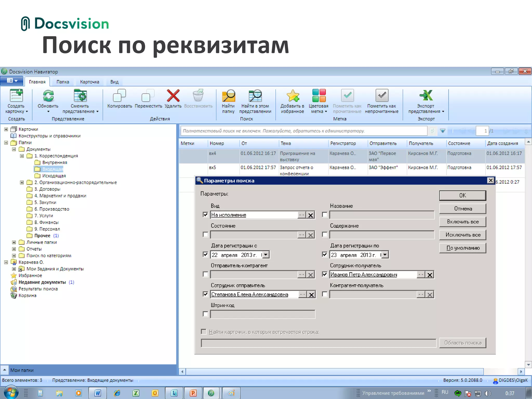Click the horizontal scrollbar of the list
Viewport: 532px width, 399px height.
[x=335, y=371]
